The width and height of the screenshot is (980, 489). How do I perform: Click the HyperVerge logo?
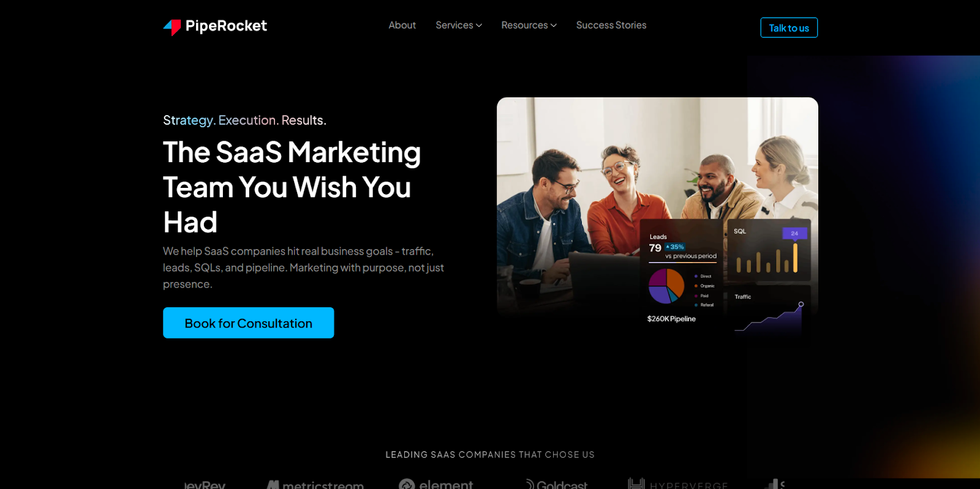pos(677,484)
